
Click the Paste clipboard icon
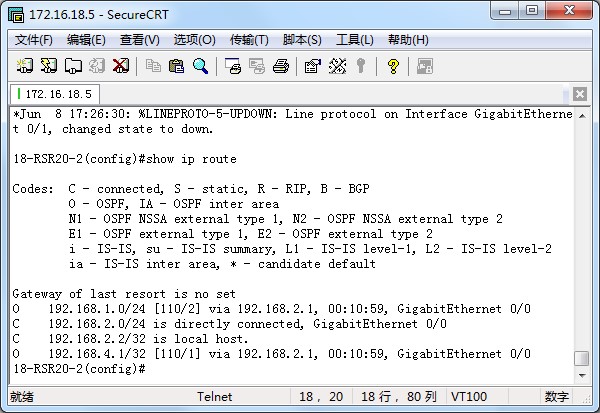pos(177,66)
